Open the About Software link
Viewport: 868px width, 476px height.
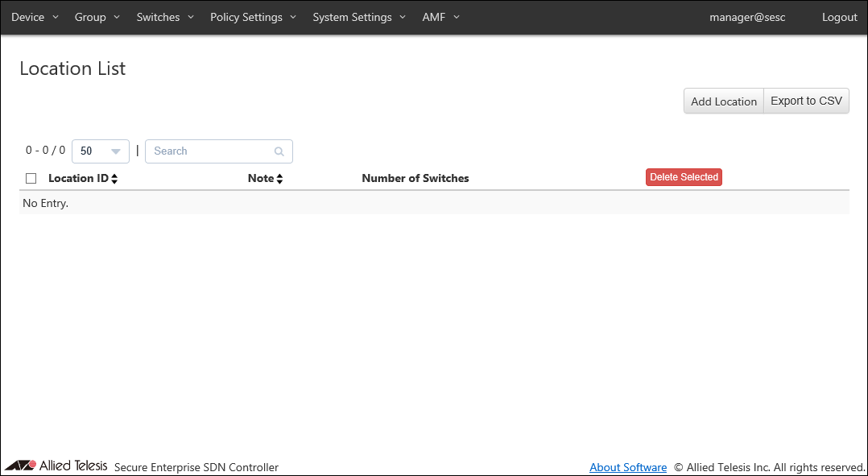tap(628, 468)
